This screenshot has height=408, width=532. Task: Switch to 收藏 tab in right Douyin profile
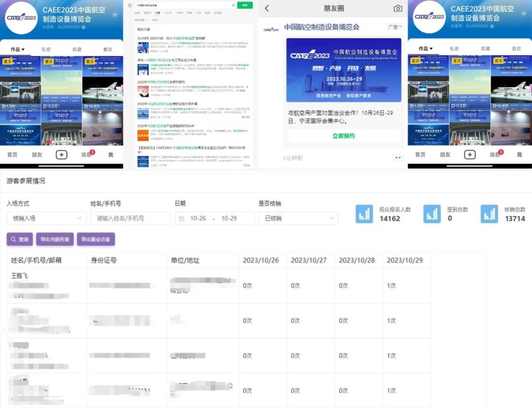[486, 49]
